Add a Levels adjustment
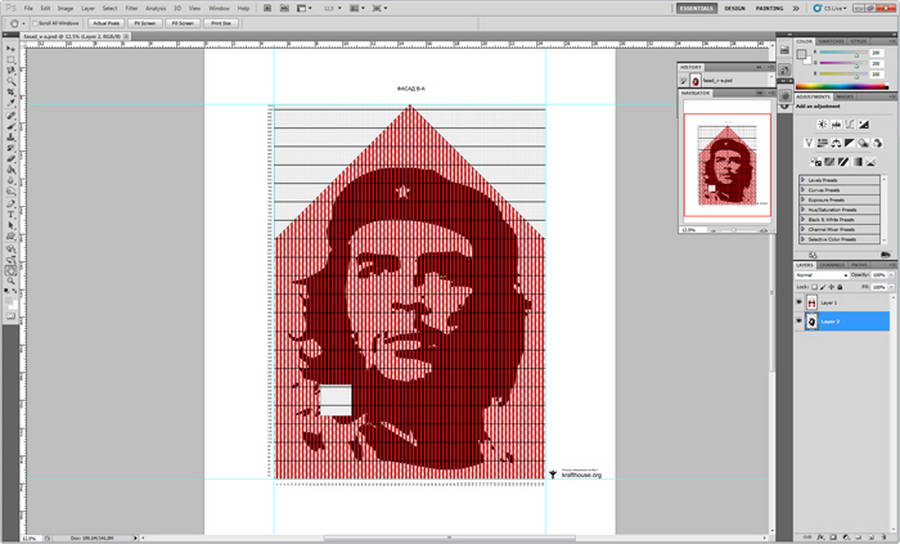This screenshot has height=544, width=900. [x=836, y=125]
